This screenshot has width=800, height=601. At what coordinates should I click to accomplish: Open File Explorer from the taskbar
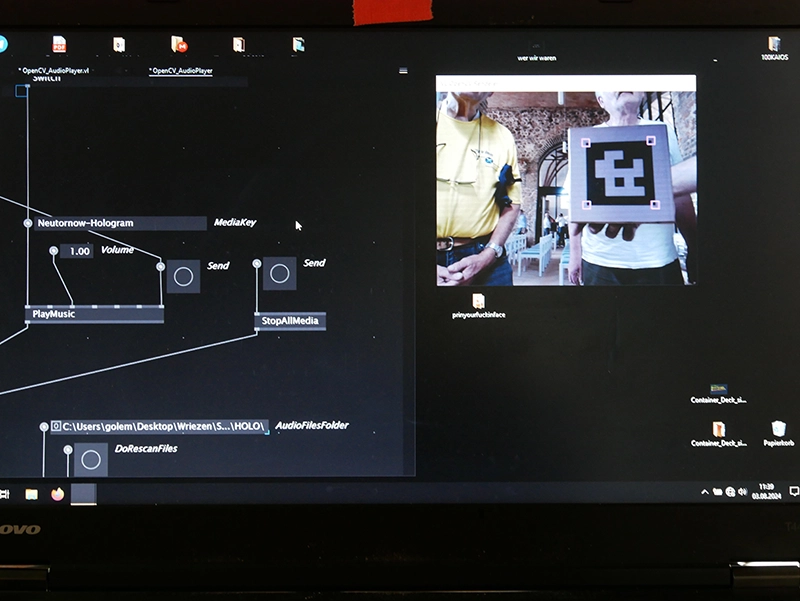point(32,494)
